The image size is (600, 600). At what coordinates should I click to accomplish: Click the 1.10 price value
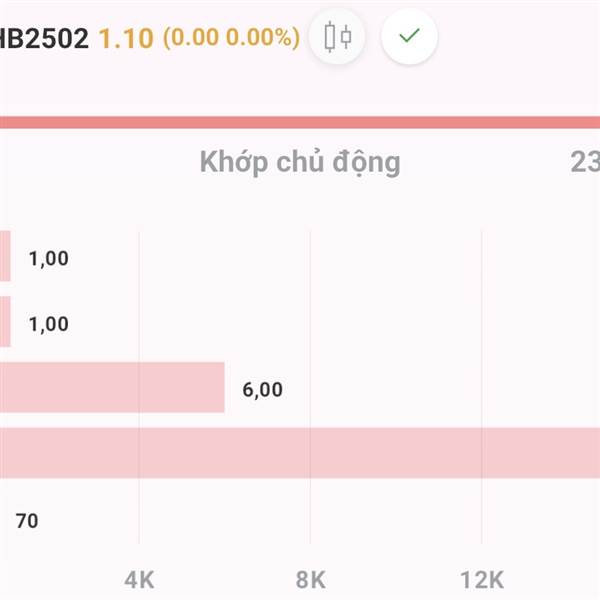pyautogui.click(x=126, y=38)
